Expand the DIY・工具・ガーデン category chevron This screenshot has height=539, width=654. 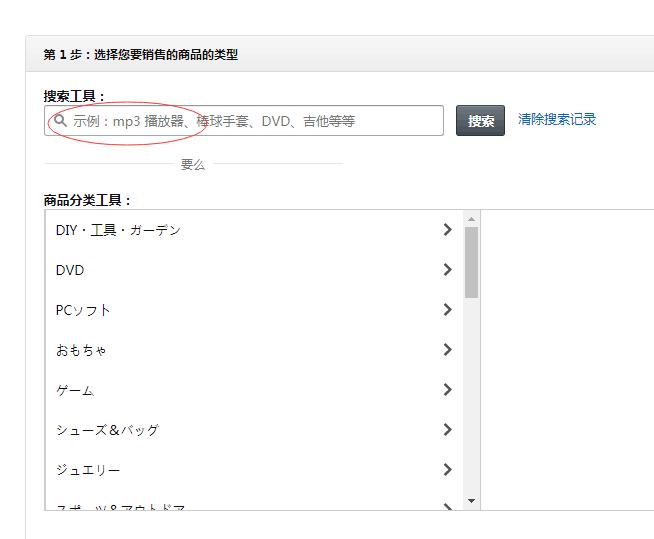coord(447,229)
